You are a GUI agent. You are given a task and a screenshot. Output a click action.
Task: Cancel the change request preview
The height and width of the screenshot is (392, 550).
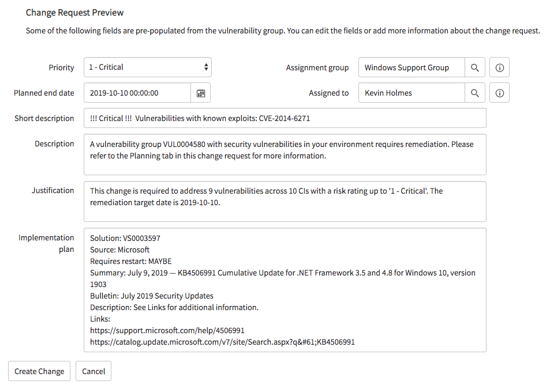[93, 371]
